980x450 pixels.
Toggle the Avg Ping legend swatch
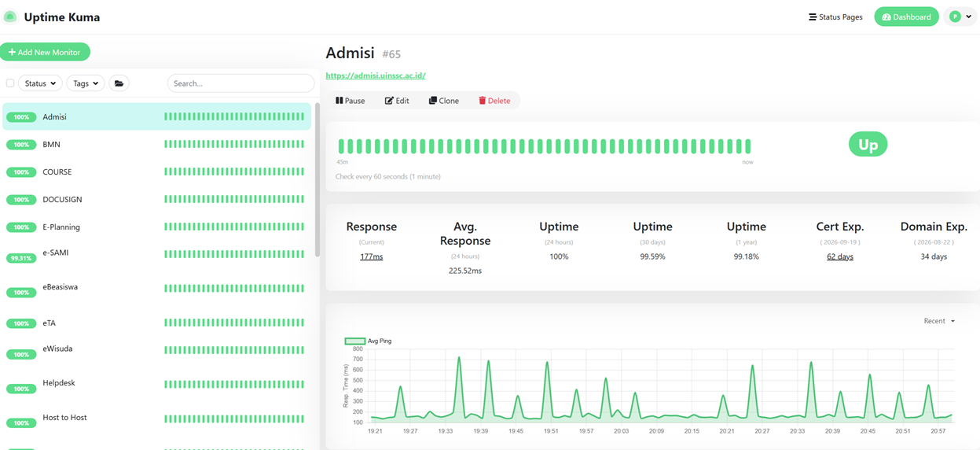click(x=355, y=341)
